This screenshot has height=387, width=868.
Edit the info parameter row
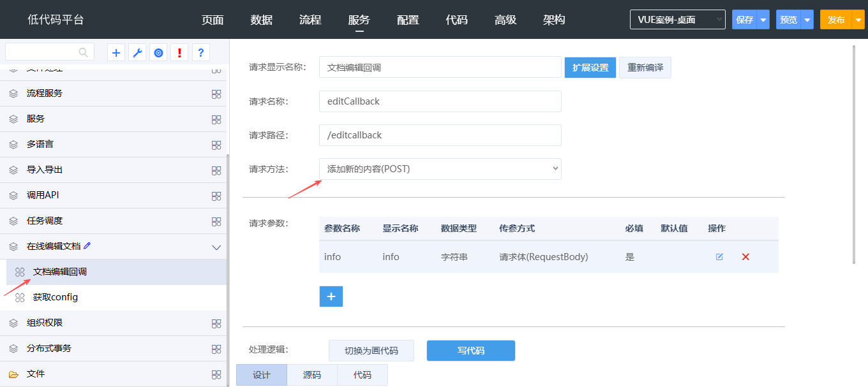[x=719, y=257]
